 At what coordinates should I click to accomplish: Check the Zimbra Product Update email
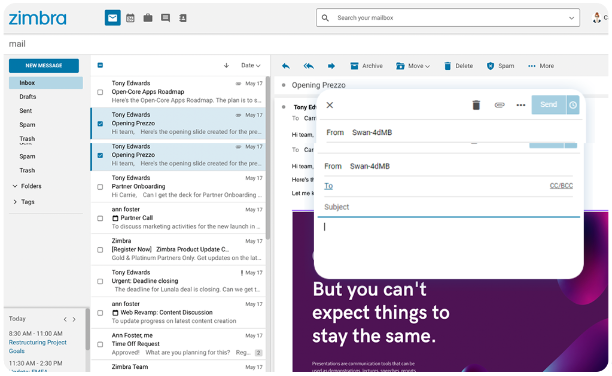pos(100,250)
